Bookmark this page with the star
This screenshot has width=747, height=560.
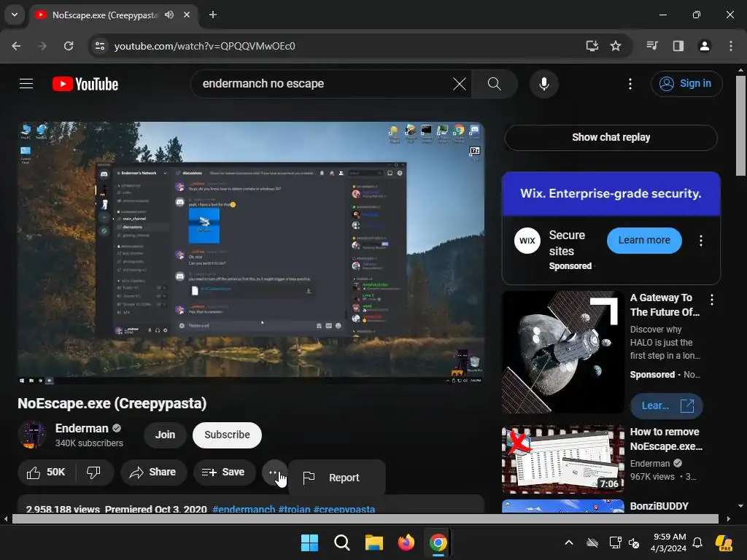click(616, 46)
